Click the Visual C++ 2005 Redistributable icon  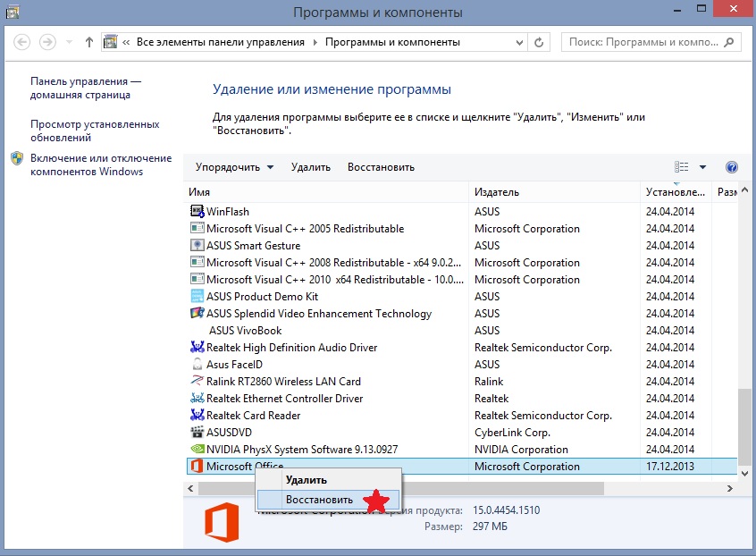pos(197,228)
